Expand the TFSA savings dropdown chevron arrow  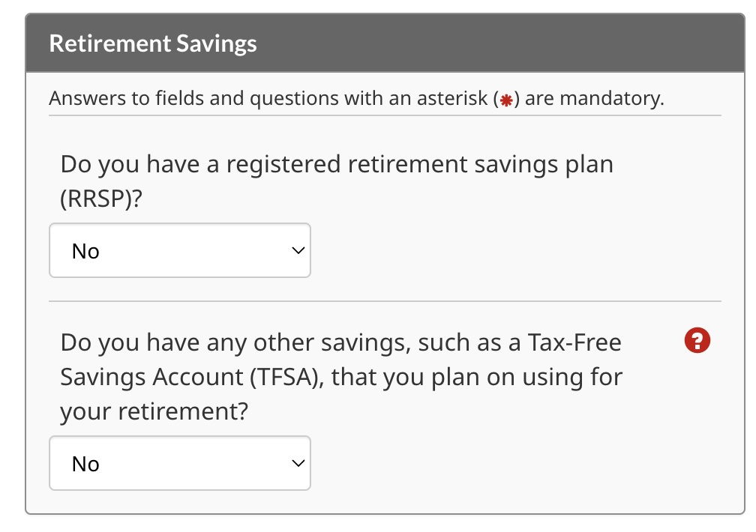tap(298, 464)
